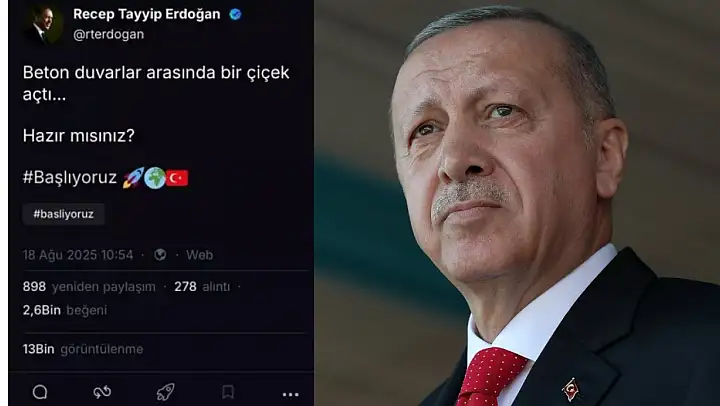Click the reply speech bubble icon
Viewport: 720px width, 406px height.
click(x=40, y=392)
